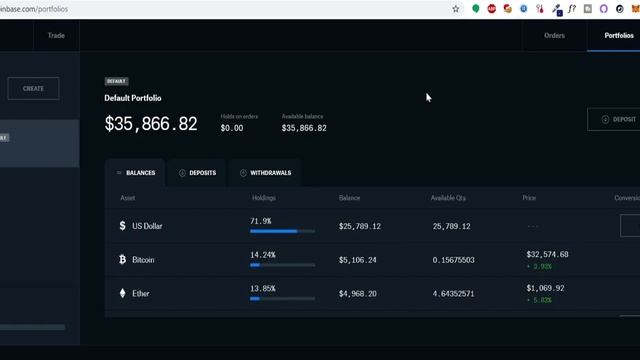Click the US Dollar conversion button
This screenshot has height=360, width=640.
pos(630,225)
